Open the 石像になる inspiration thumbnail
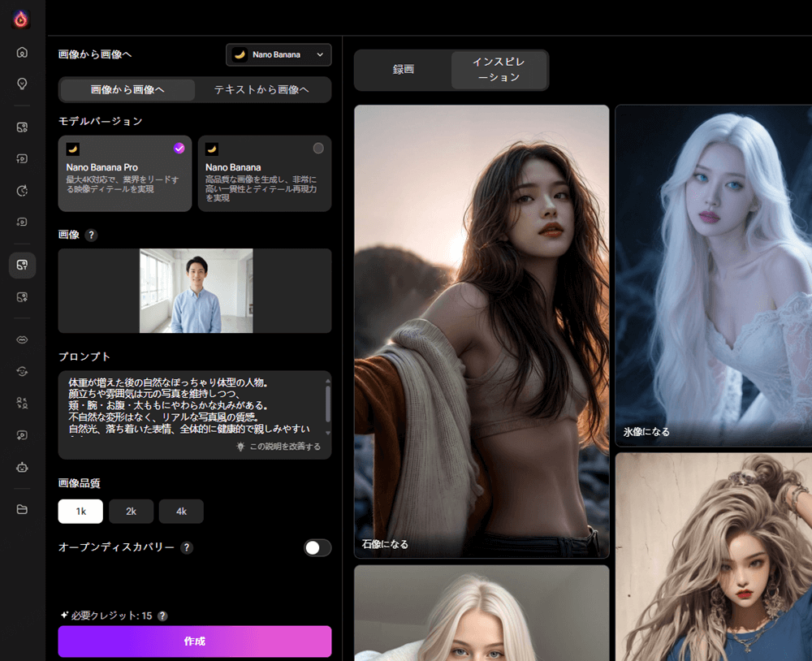 point(482,325)
